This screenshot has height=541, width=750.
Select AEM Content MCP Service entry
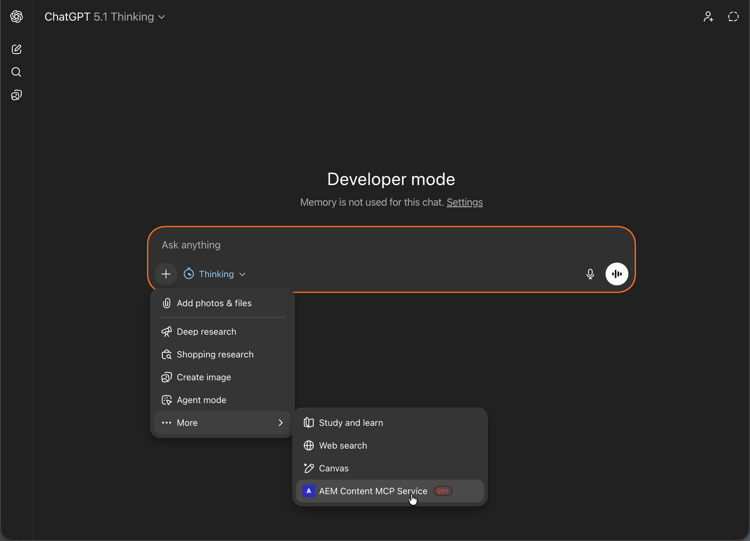click(x=390, y=491)
